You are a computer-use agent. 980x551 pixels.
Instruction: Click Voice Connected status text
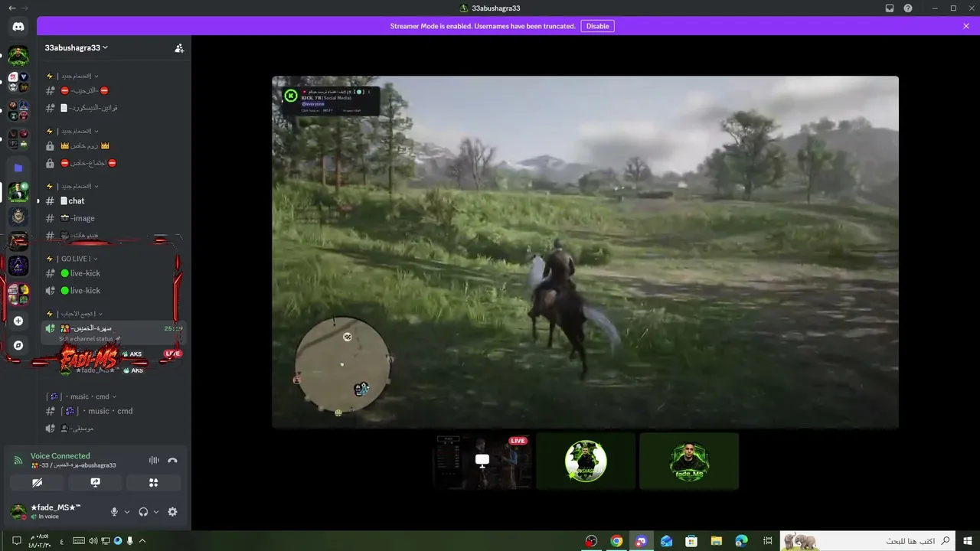[x=60, y=456]
